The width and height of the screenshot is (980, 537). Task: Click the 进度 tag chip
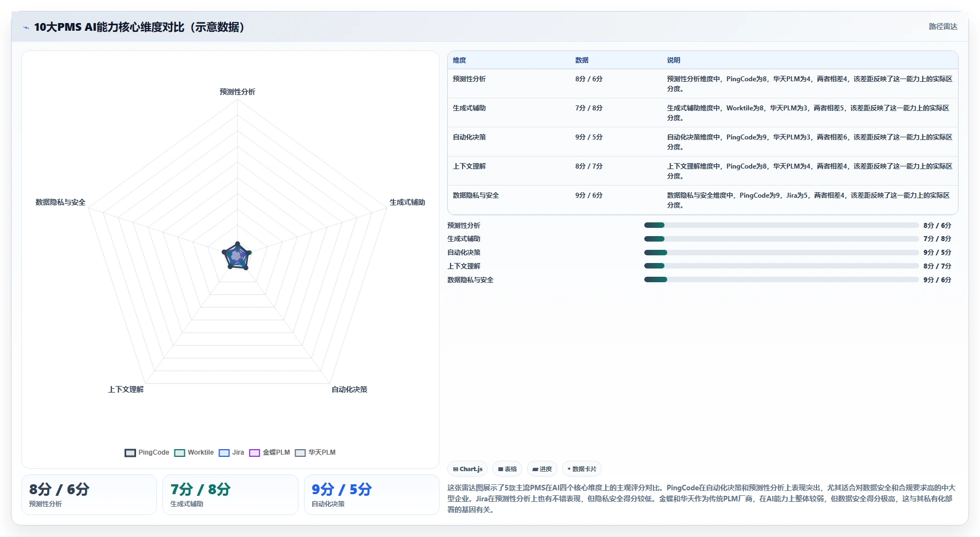pos(542,469)
